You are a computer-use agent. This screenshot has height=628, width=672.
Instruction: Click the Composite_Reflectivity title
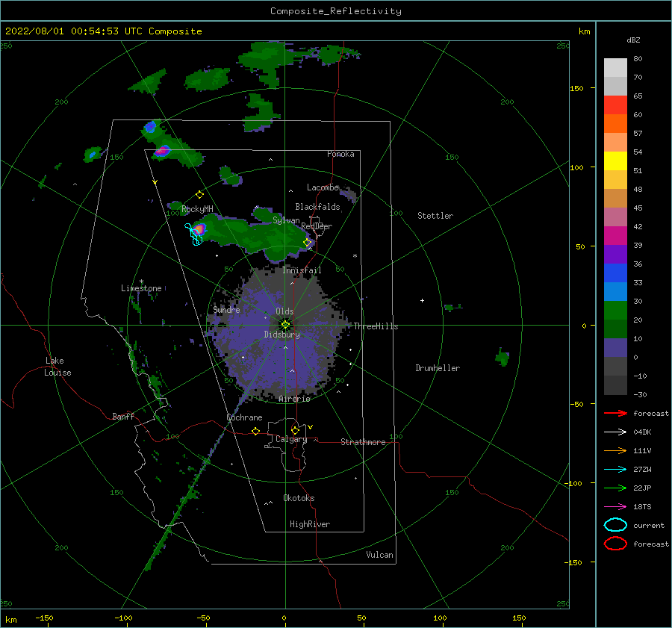click(335, 11)
